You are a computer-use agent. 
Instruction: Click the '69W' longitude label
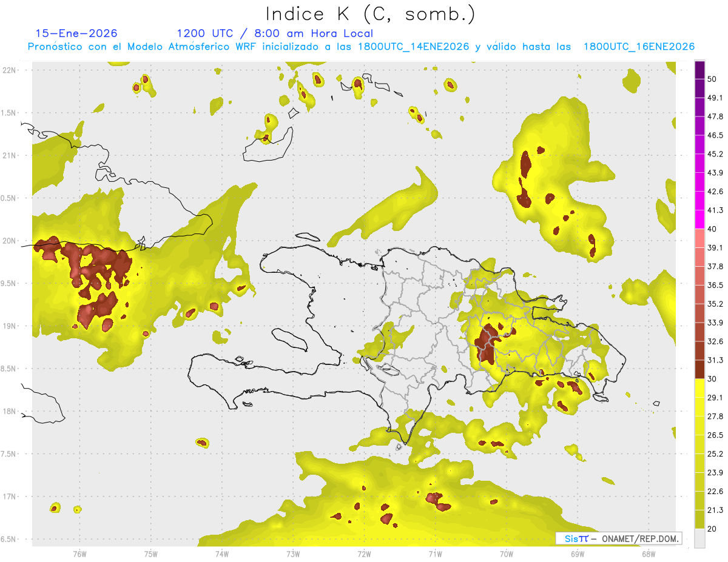pyautogui.click(x=578, y=554)
